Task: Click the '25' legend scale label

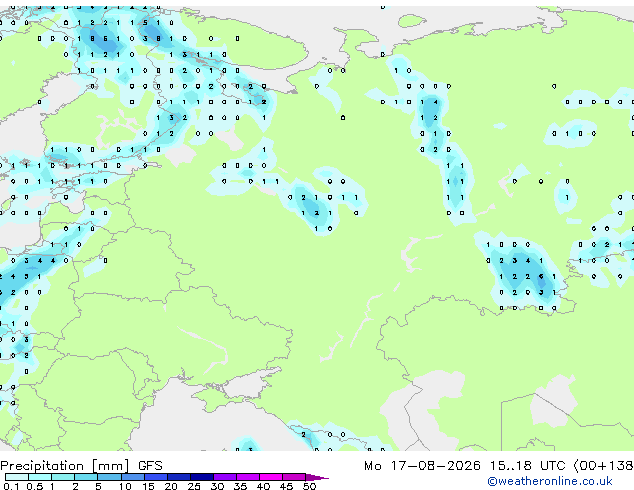Action: (194, 486)
